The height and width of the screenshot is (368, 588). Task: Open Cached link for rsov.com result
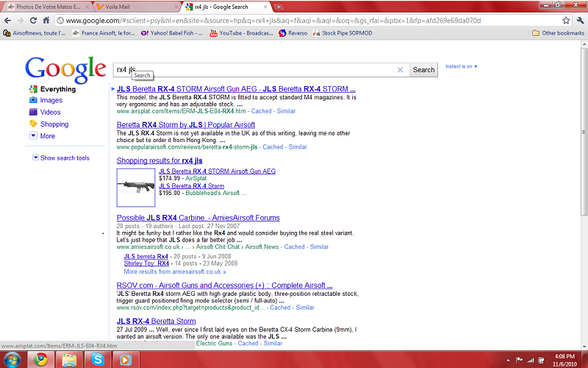[x=280, y=308]
